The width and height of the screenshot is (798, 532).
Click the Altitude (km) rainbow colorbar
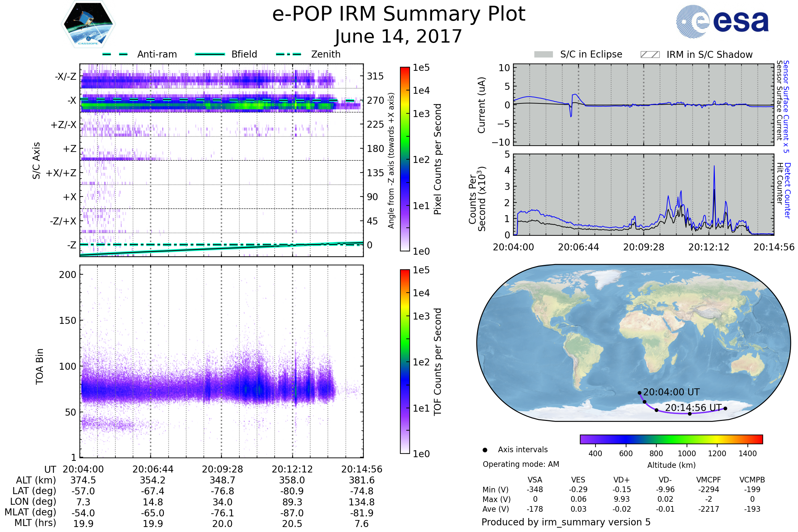coord(671,439)
